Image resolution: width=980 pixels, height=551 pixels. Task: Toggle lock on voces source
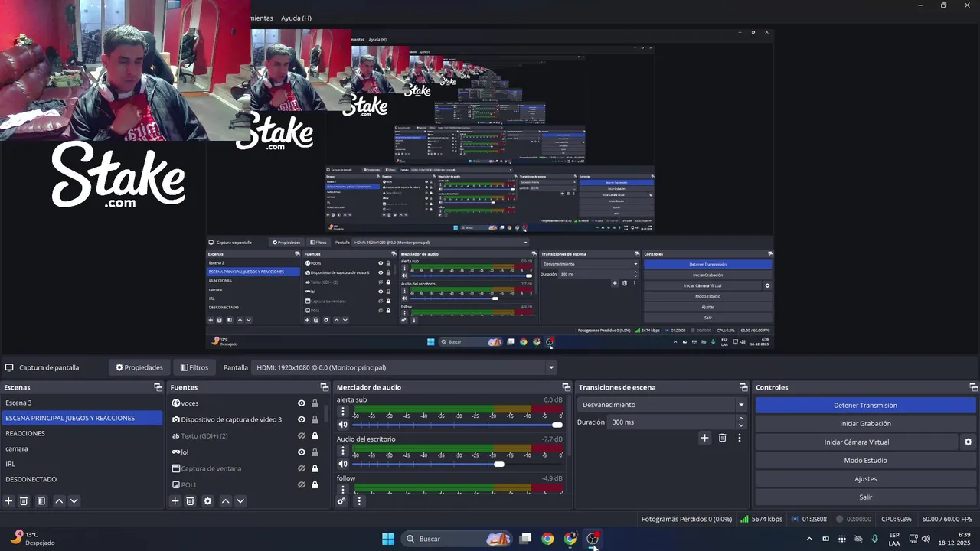[315, 403]
